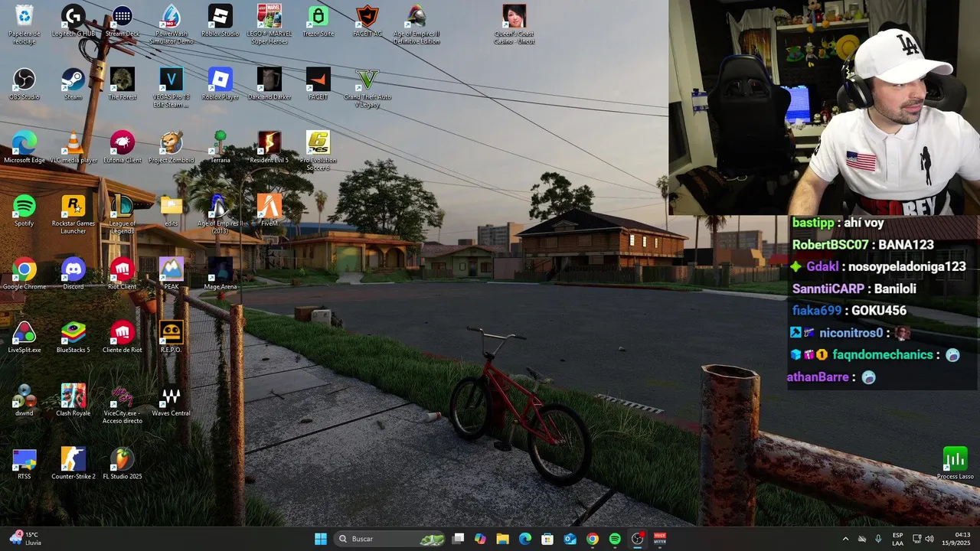The width and height of the screenshot is (980, 551).
Task: Select the Discord desktop icon
Action: click(x=73, y=273)
